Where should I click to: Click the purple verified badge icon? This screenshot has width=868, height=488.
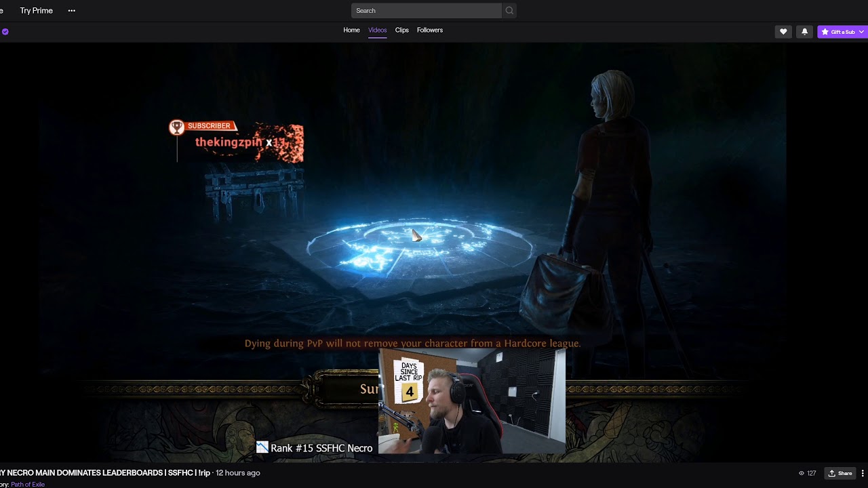click(5, 31)
